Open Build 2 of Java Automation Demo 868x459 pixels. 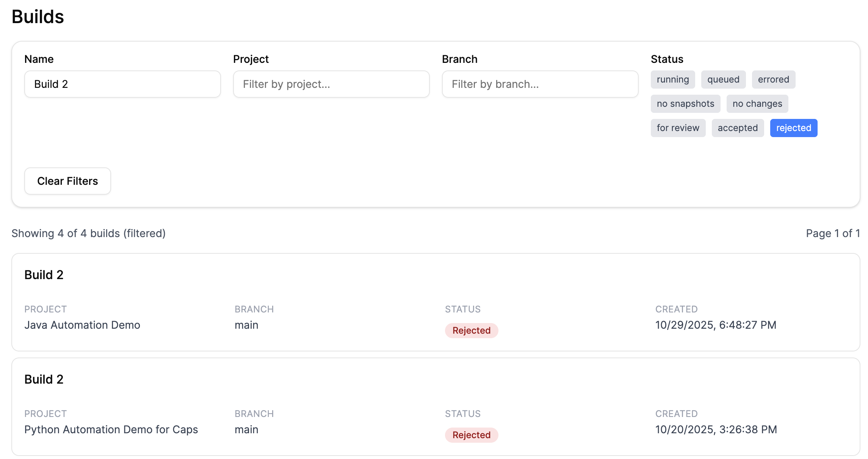(x=44, y=275)
